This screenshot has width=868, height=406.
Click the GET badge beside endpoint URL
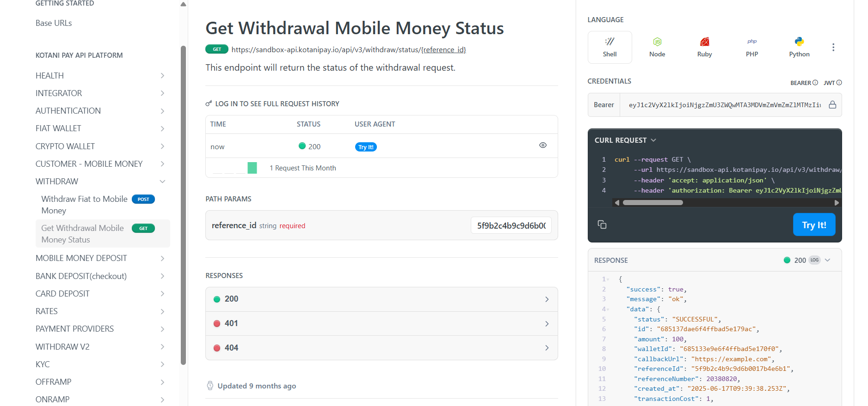click(217, 49)
